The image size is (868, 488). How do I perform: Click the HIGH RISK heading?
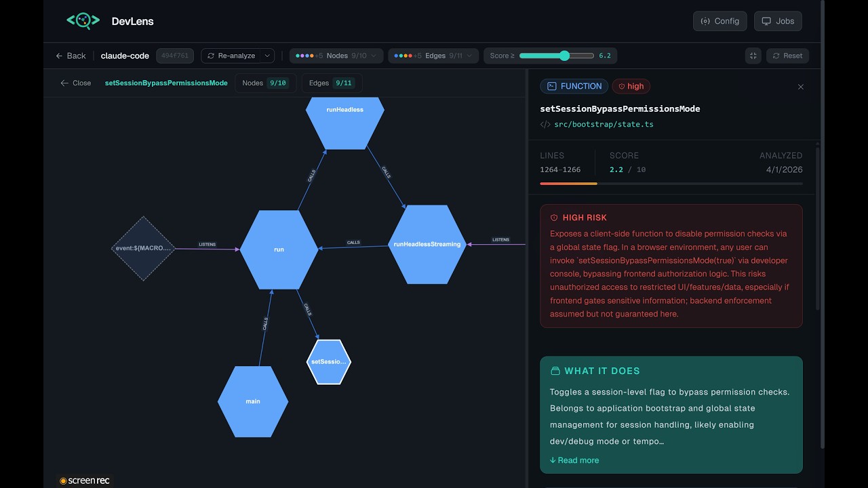[x=585, y=218]
